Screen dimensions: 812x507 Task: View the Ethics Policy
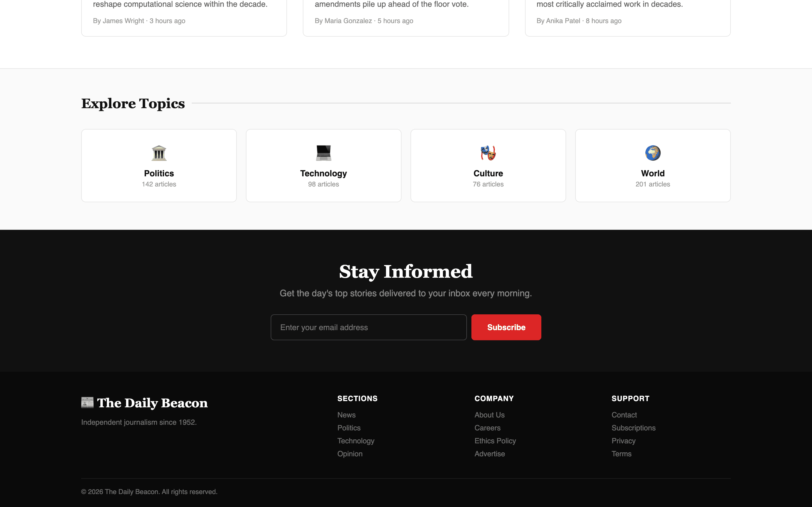pyautogui.click(x=495, y=441)
